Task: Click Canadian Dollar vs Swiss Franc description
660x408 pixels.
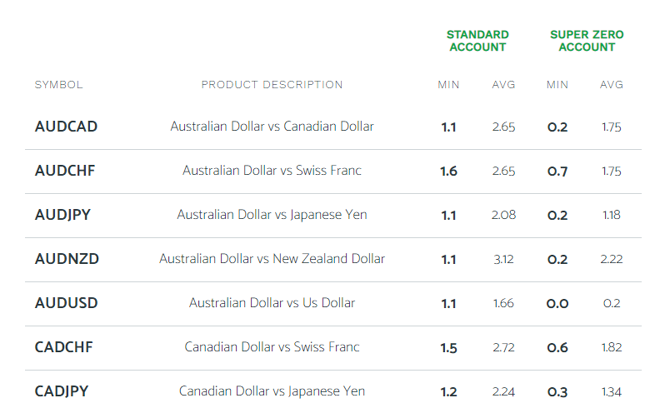Action: 272,347
